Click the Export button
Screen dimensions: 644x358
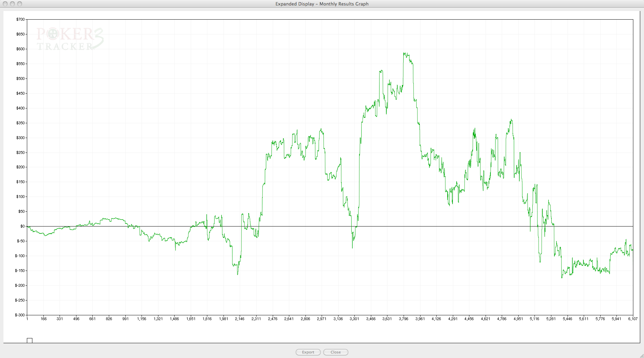pyautogui.click(x=308, y=352)
